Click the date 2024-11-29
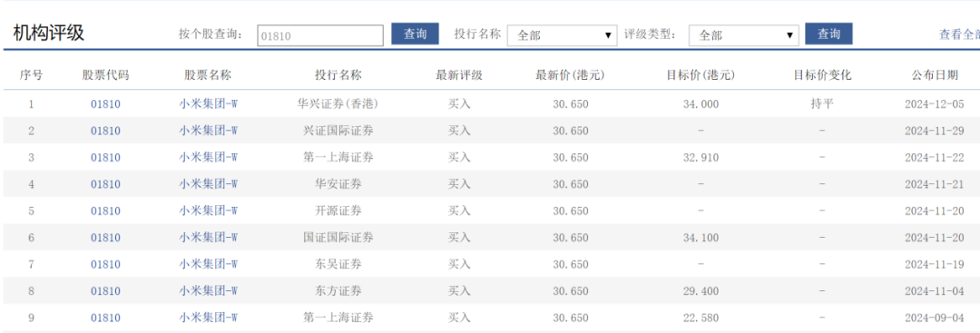The width and height of the screenshot is (980, 333). coord(935,132)
